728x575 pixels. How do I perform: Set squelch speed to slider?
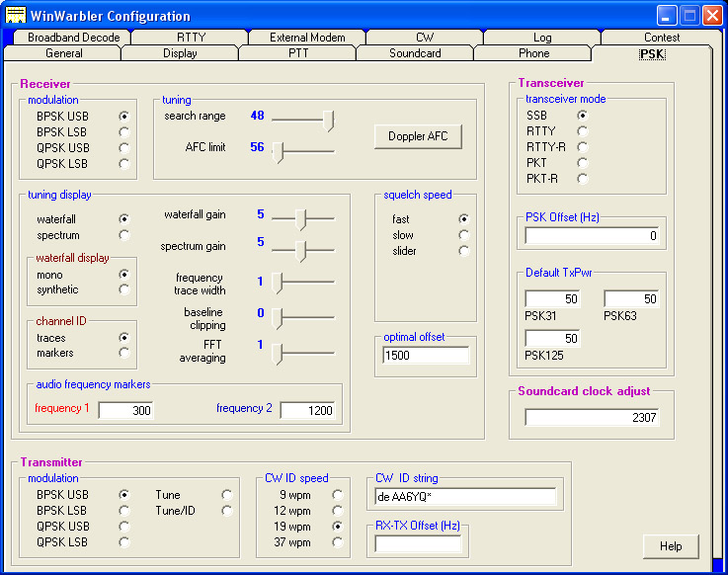point(464,251)
